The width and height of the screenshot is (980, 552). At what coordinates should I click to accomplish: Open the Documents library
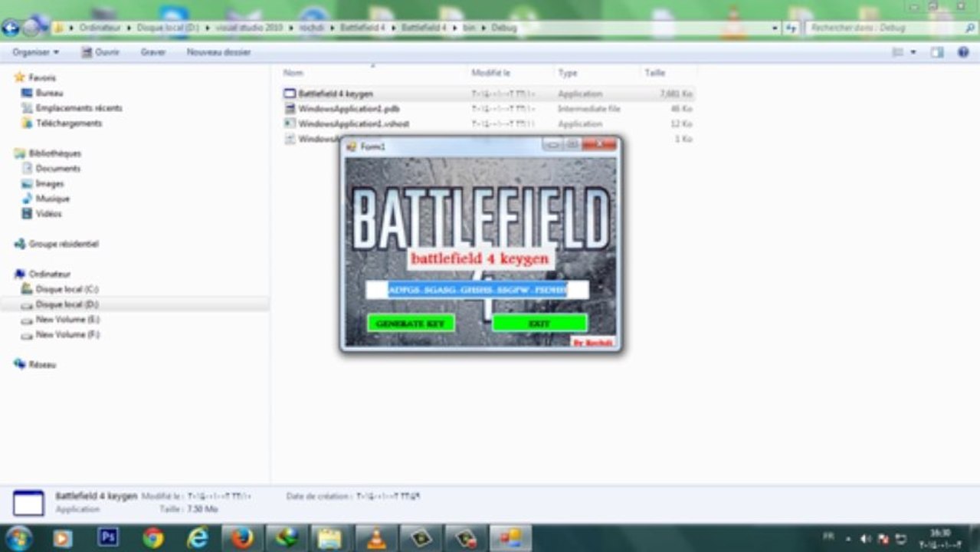(57, 168)
